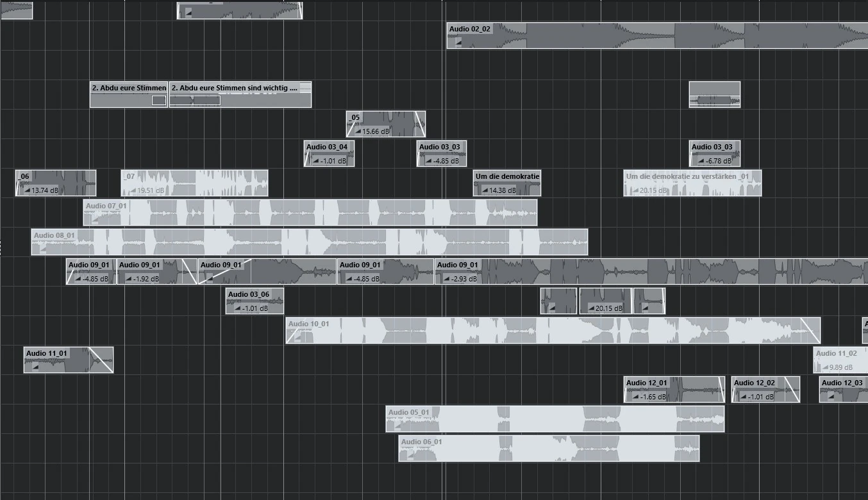Select the Audio 12_03 clip
Viewport: 868px width, 500px height.
(x=844, y=390)
